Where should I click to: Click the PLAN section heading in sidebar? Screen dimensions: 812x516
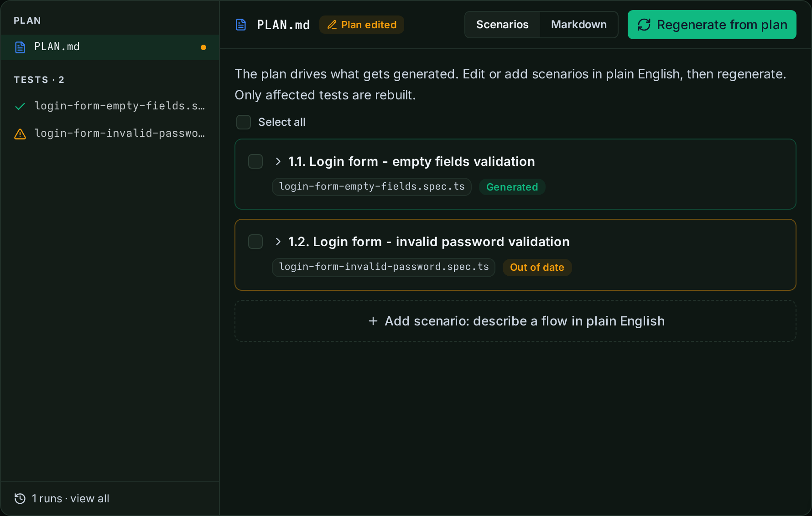point(27,21)
